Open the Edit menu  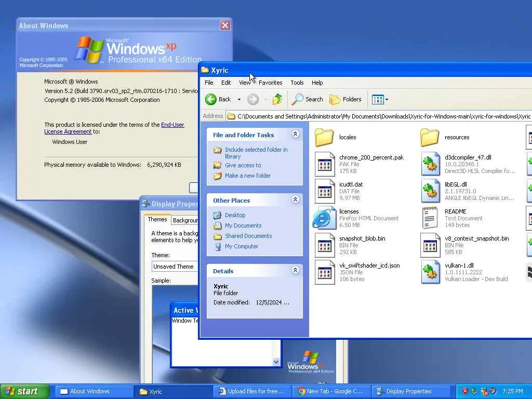pos(226,83)
